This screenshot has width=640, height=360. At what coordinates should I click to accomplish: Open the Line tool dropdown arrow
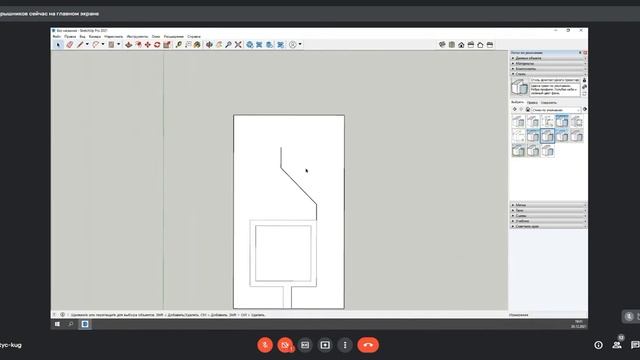tap(87, 44)
